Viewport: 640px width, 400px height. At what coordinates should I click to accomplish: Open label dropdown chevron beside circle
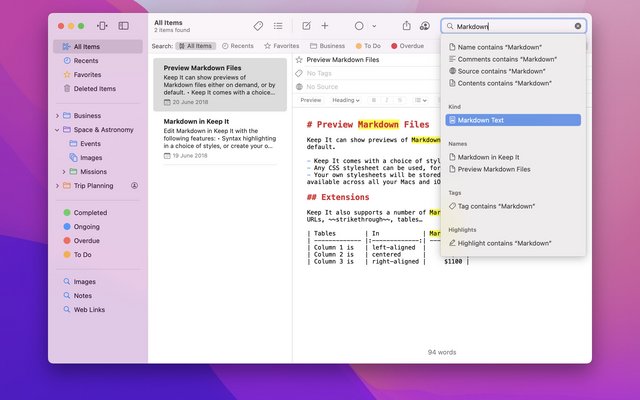(374, 27)
